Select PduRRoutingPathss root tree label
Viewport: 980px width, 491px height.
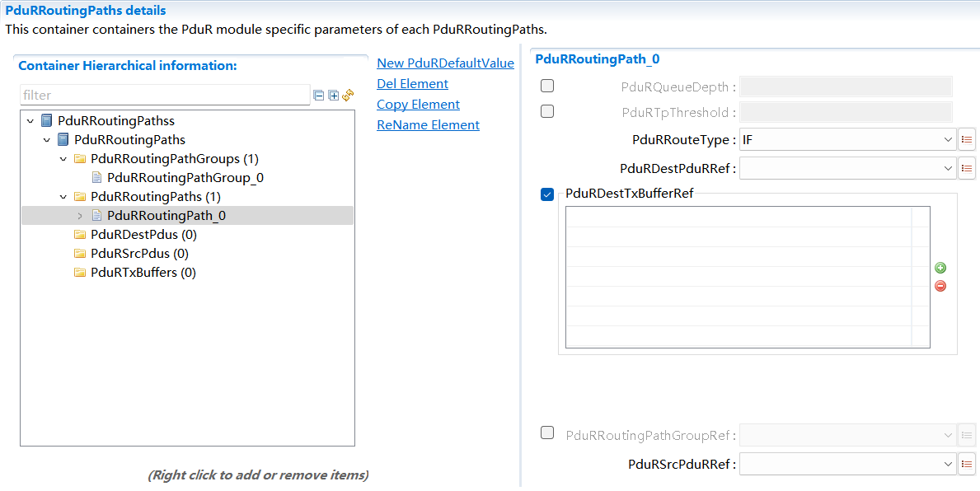pos(116,120)
